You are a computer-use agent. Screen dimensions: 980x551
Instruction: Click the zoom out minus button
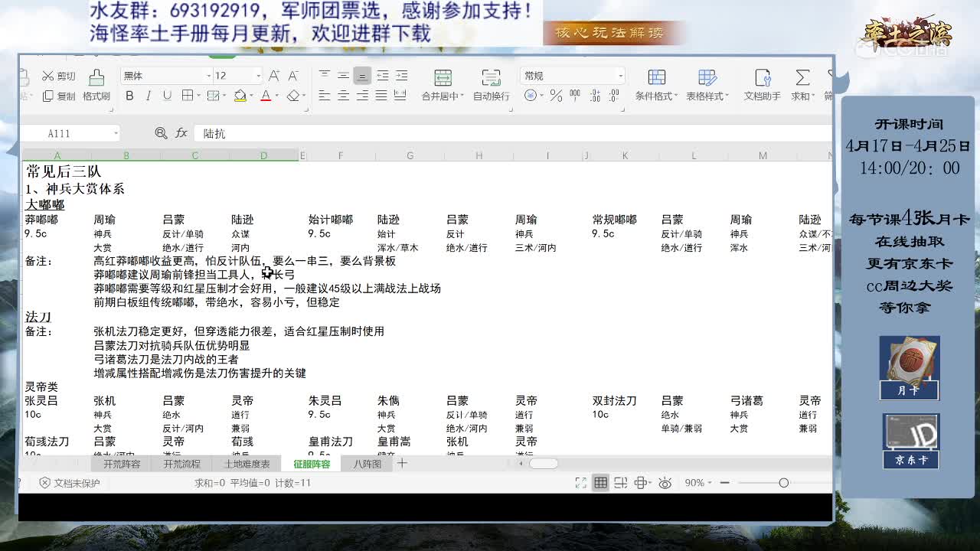724,483
